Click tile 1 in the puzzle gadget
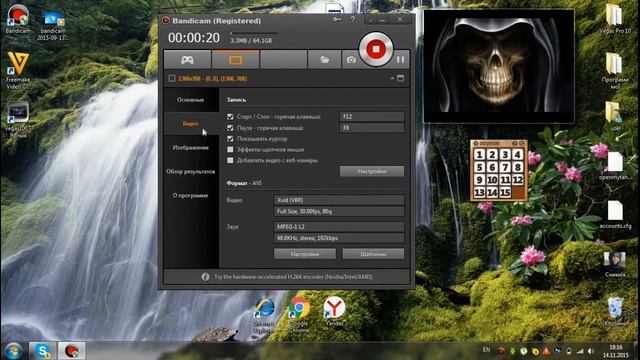Image resolution: width=640 pixels, height=360 pixels. pos(480,155)
